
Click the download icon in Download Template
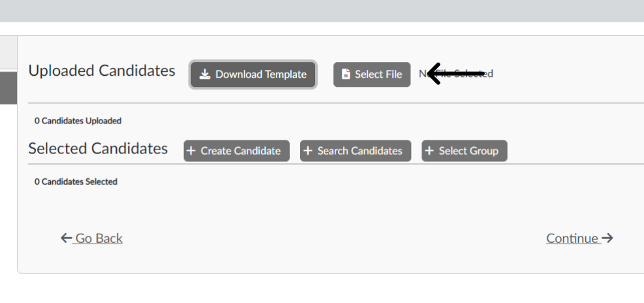(x=205, y=74)
